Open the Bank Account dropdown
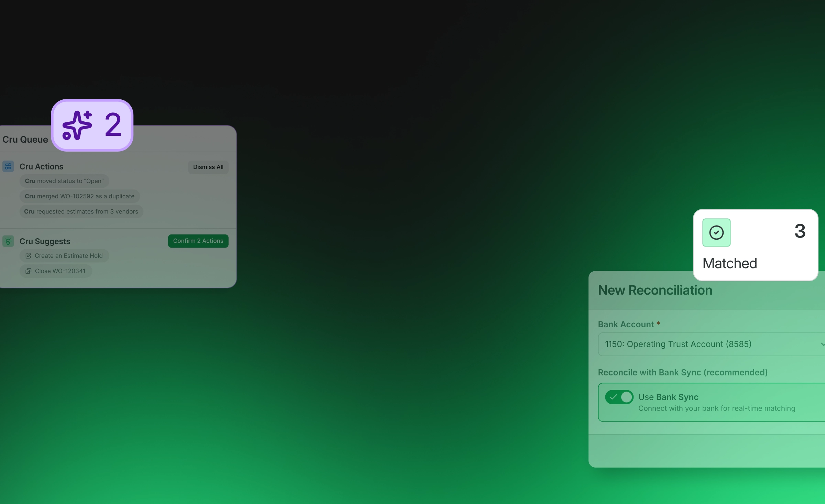 [712, 344]
